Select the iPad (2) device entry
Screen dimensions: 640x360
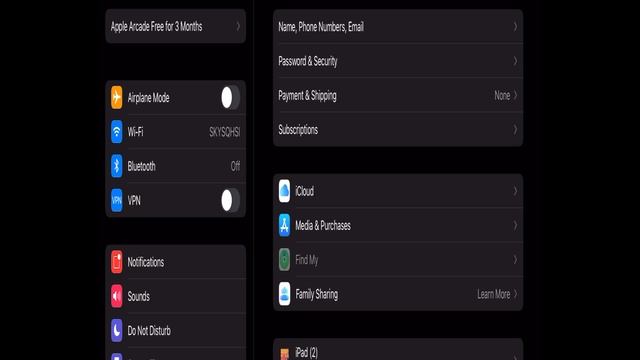(x=398, y=350)
